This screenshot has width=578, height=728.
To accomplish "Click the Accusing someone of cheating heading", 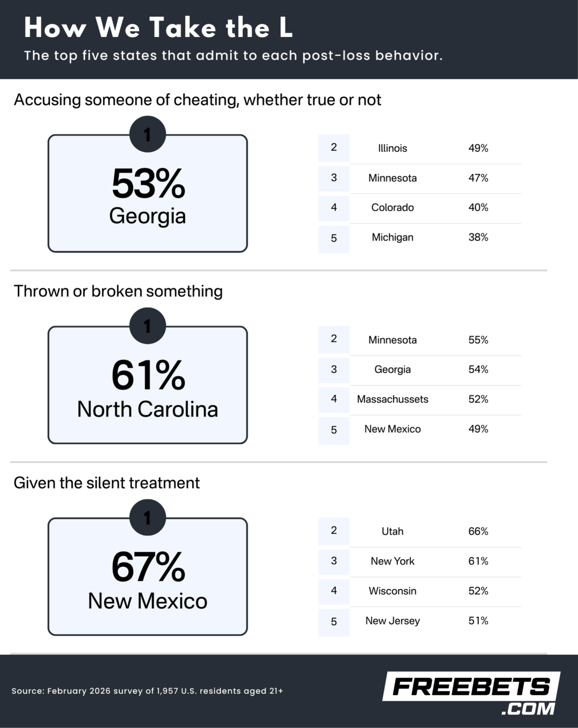I will [197, 100].
